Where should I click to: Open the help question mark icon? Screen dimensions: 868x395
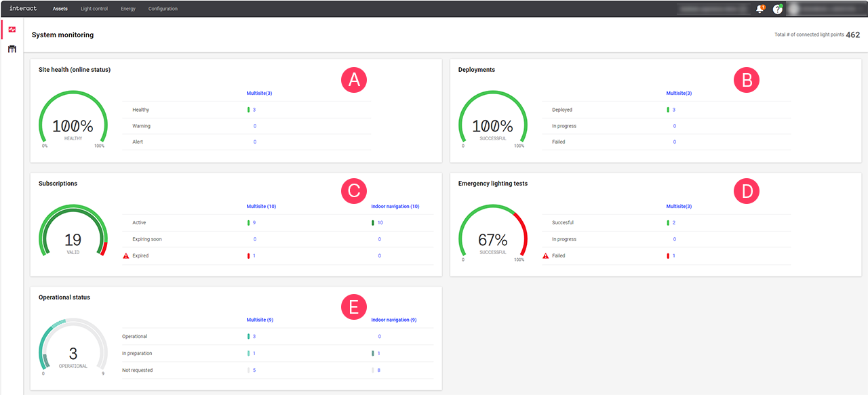tap(777, 9)
